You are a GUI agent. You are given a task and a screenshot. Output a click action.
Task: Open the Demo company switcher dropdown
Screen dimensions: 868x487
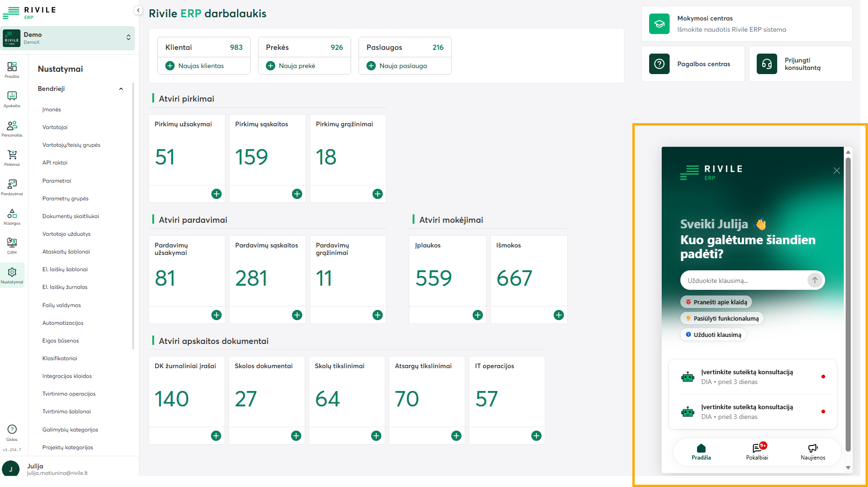129,37
